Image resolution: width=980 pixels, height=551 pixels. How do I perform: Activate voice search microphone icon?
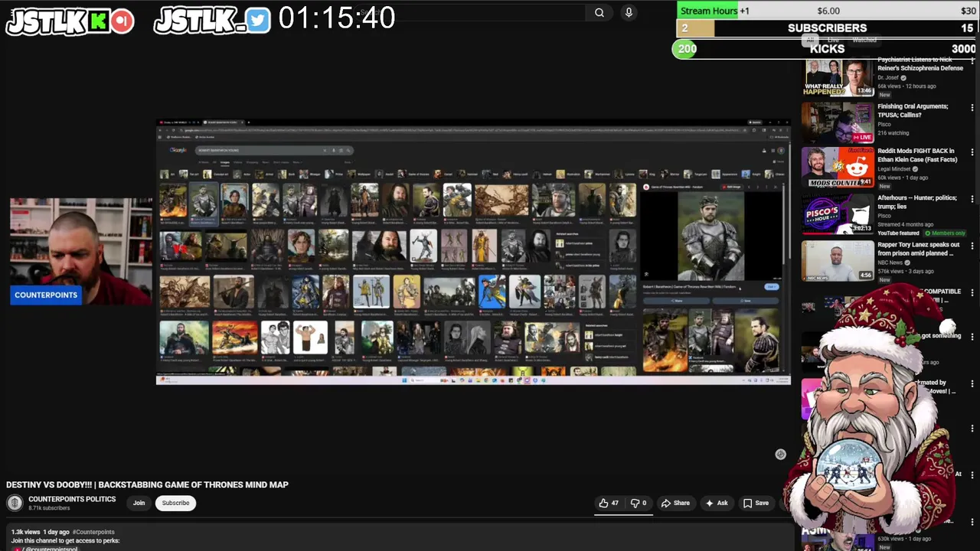coord(629,12)
